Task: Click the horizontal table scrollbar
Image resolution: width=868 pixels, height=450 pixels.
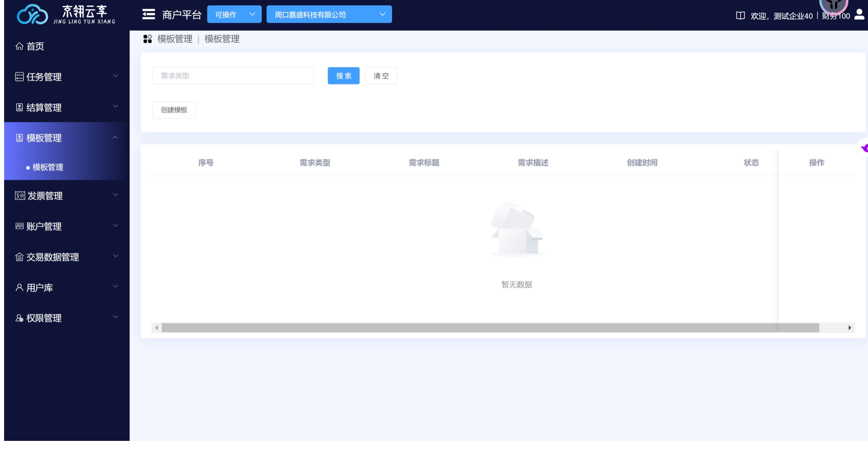Action: click(490, 327)
